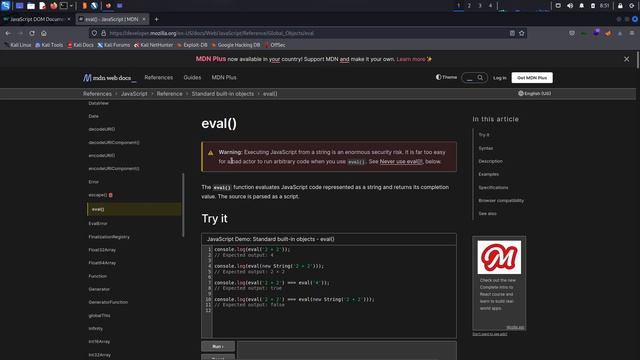Select EvalError in the sidebar list
Screen dimensions: 640x360
point(98,224)
